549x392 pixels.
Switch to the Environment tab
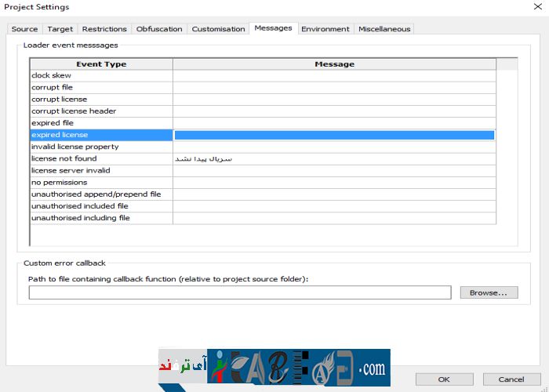point(325,29)
